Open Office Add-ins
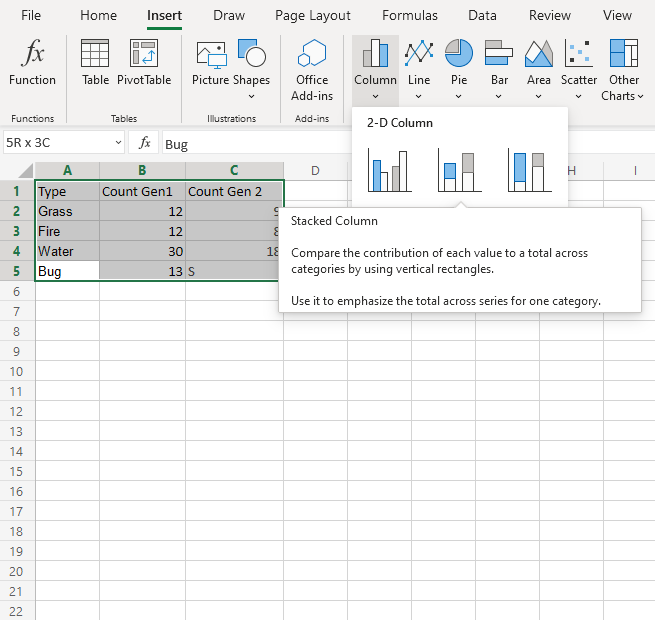This screenshot has width=655, height=620. tap(312, 68)
